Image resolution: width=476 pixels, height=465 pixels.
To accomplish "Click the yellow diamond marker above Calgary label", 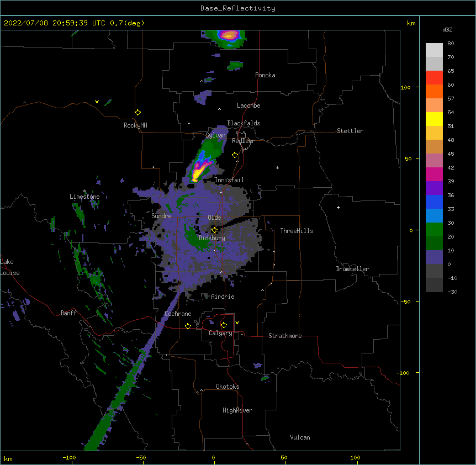I will (224, 325).
